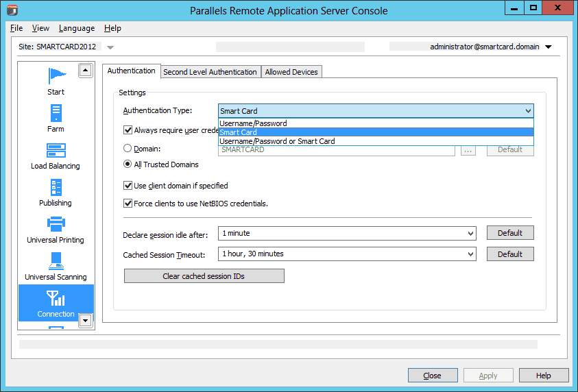
Task: Open the Universal Printing printer icon
Action: 56,223
